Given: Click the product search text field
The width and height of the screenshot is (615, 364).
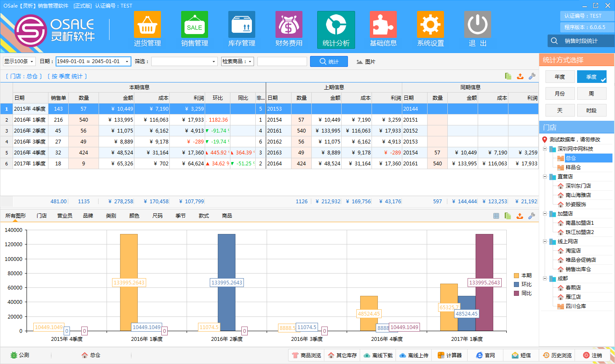Looking at the screenshot, I should pos(282,61).
